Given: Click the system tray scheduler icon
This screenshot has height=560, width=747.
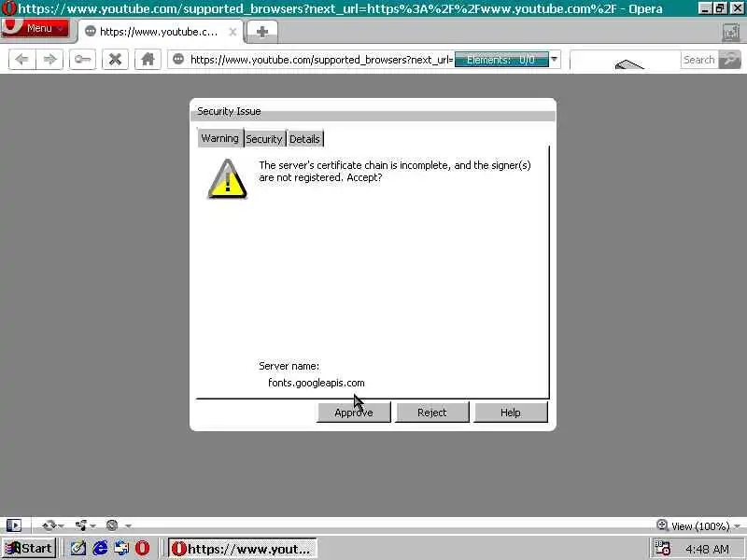Looking at the screenshot, I should tap(662, 548).
